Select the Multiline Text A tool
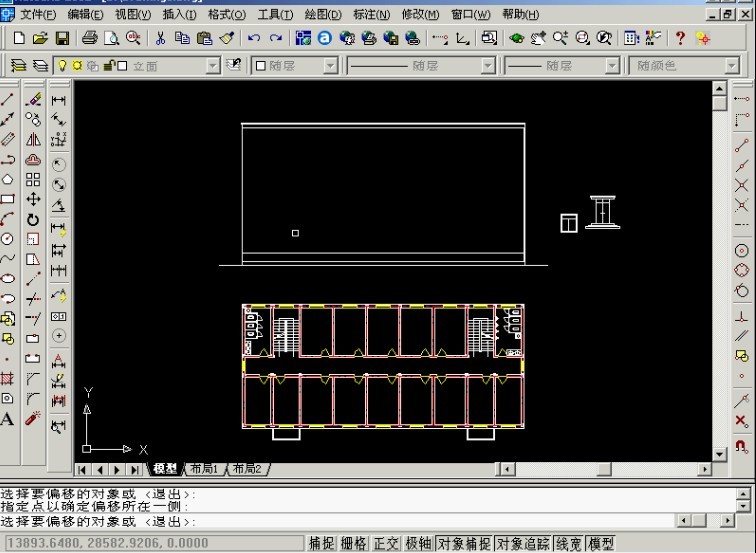The height and width of the screenshot is (553, 756). pyautogui.click(x=7, y=418)
